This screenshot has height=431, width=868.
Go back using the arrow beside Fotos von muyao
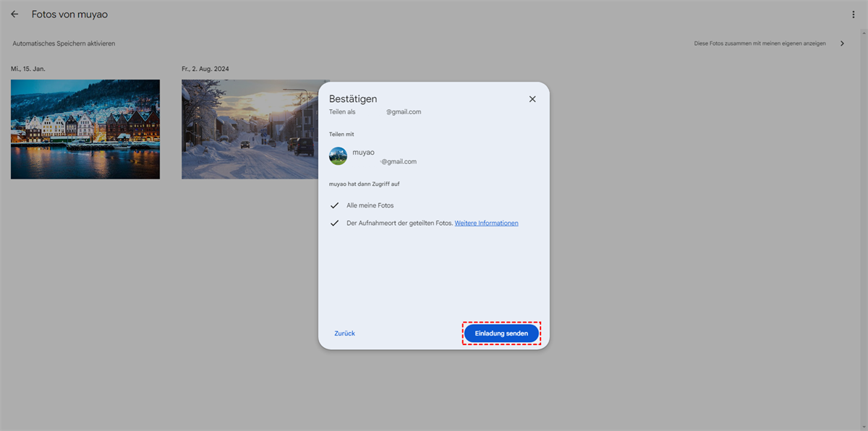pos(14,14)
